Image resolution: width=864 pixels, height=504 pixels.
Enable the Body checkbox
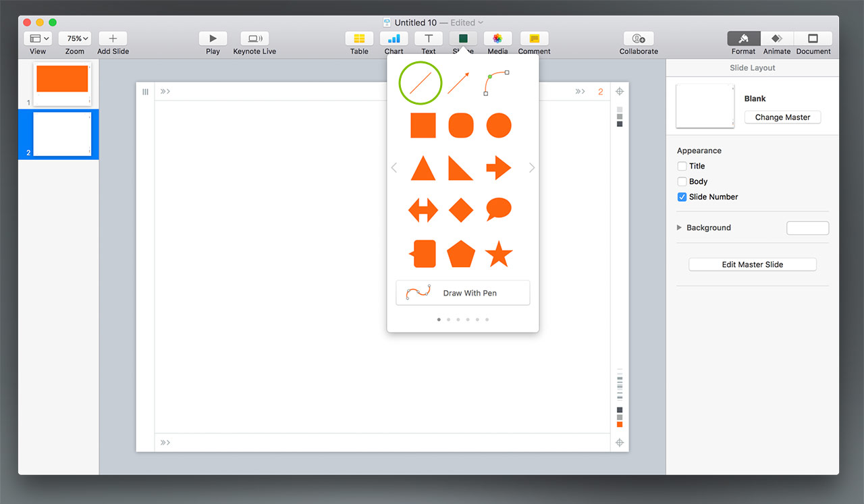point(682,181)
